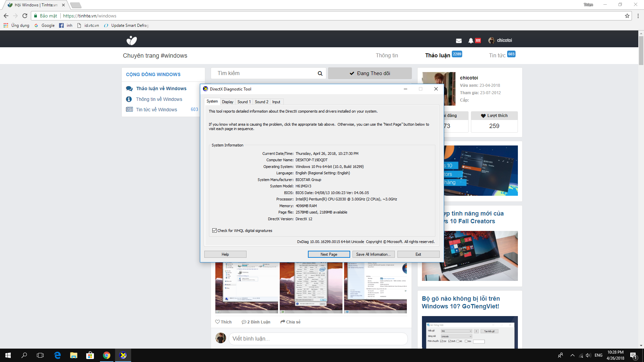This screenshot has width=644, height=362.
Task: Switch to Chrome on the taskbar
Action: (x=107, y=355)
